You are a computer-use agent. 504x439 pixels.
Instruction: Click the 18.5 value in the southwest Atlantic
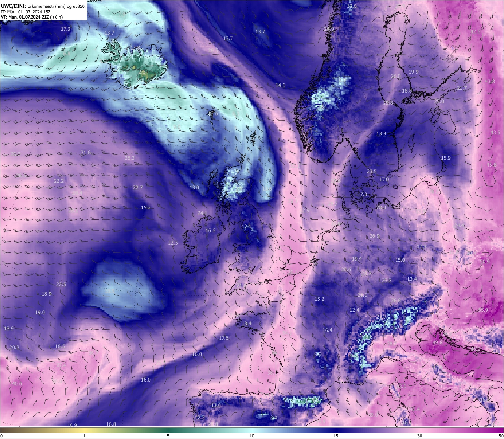60,346
